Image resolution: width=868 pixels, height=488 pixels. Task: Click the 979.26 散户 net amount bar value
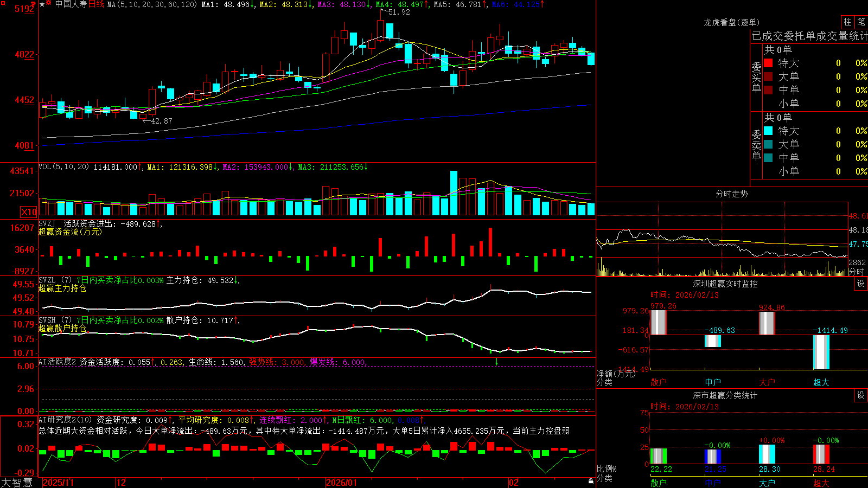click(663, 306)
